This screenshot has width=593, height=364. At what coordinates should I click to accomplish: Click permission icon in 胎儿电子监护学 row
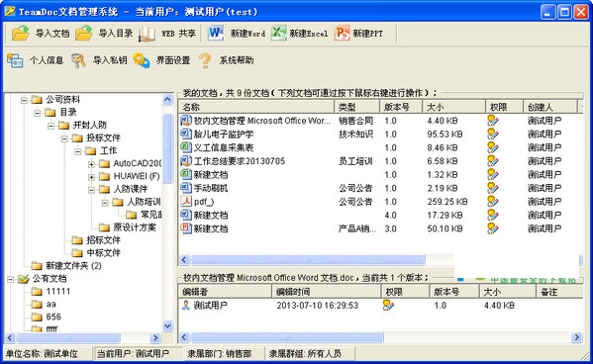point(492,134)
